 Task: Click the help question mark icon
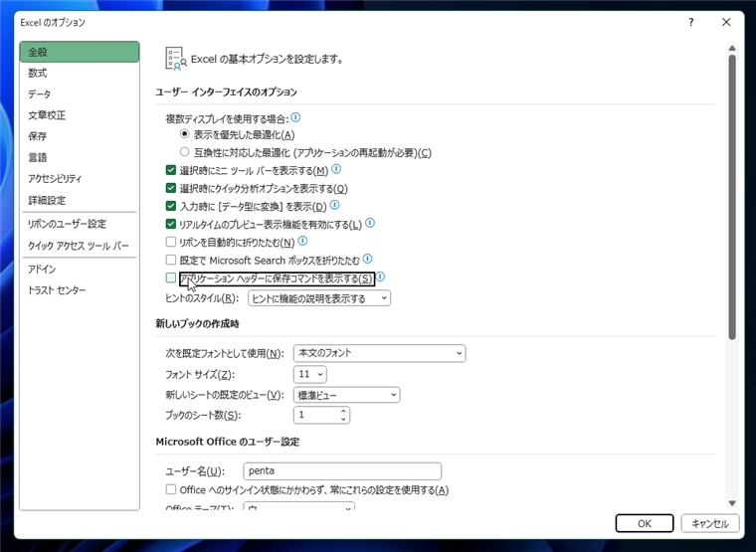tap(691, 22)
